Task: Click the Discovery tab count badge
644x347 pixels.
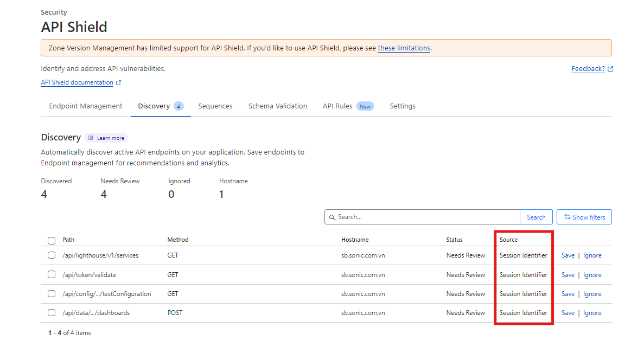Action: (178, 106)
